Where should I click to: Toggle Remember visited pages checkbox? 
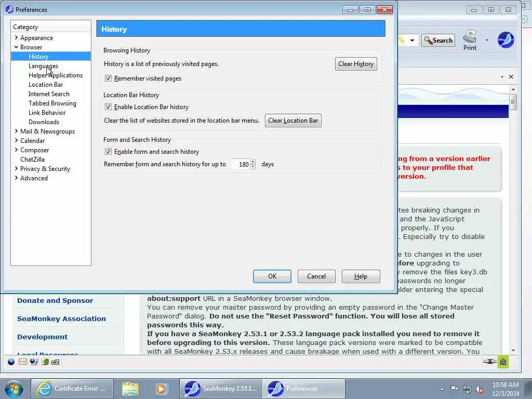point(108,78)
